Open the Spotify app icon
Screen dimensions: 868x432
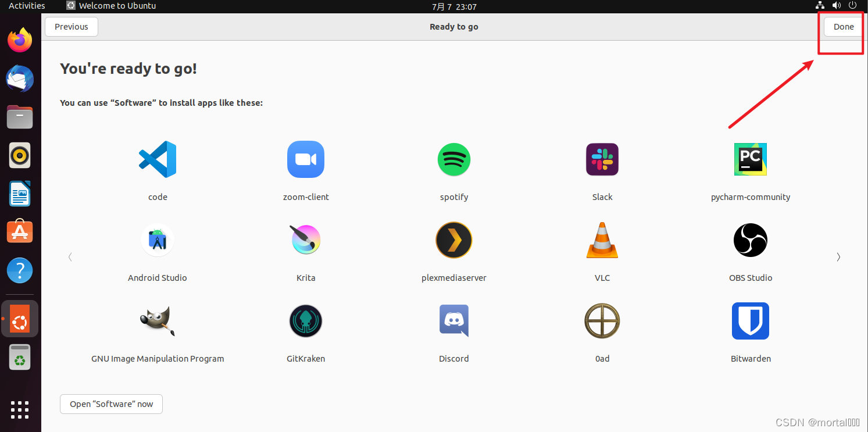454,159
